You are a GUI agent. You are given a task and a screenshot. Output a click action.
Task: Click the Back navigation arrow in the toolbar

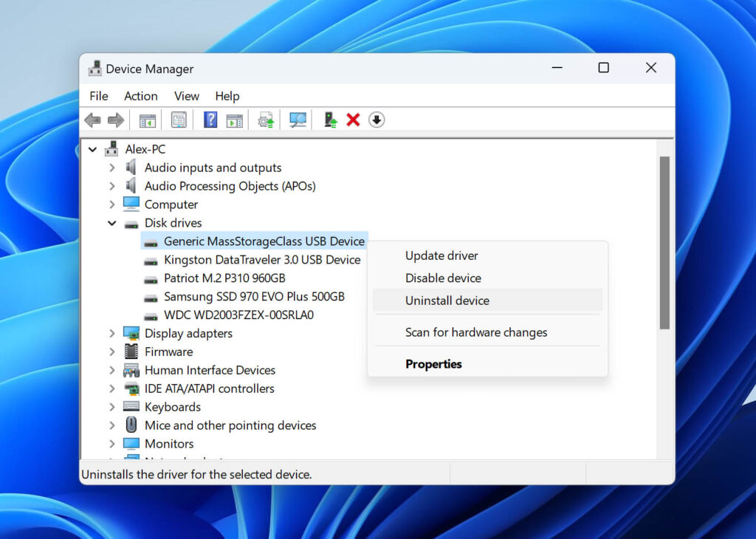(93, 120)
